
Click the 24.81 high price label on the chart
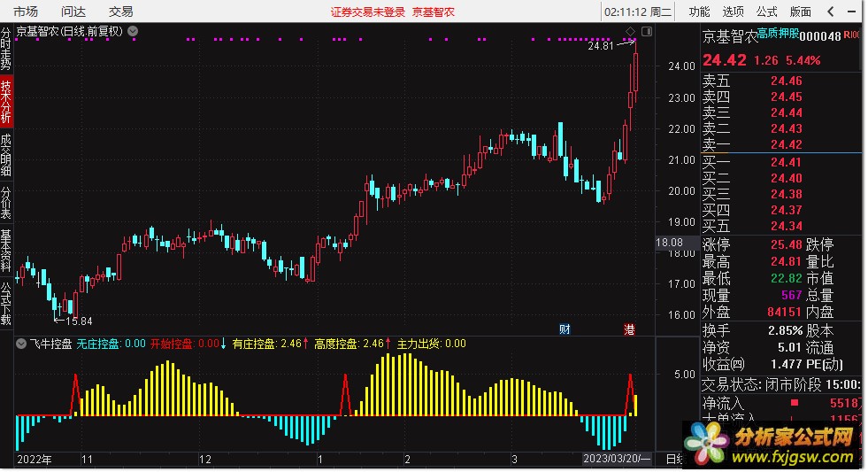[601, 46]
